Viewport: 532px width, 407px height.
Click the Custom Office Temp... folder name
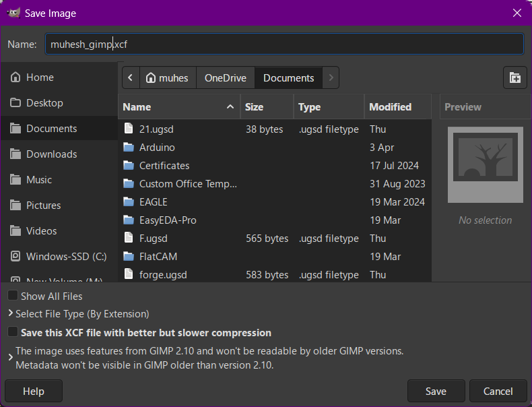[188, 184]
